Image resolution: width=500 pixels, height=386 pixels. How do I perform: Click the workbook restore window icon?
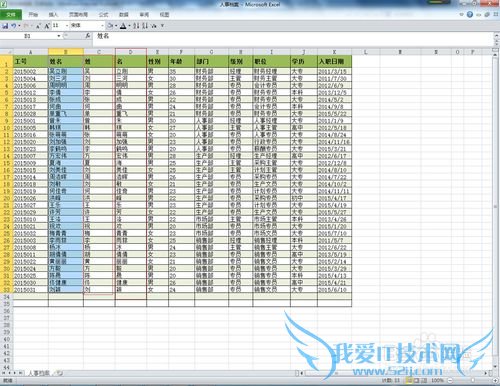click(x=487, y=14)
